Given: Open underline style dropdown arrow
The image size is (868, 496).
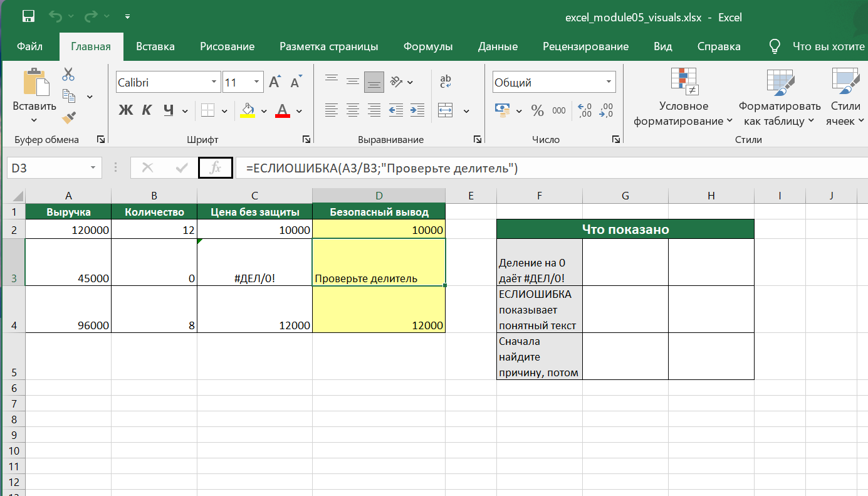Looking at the screenshot, I should (x=185, y=111).
